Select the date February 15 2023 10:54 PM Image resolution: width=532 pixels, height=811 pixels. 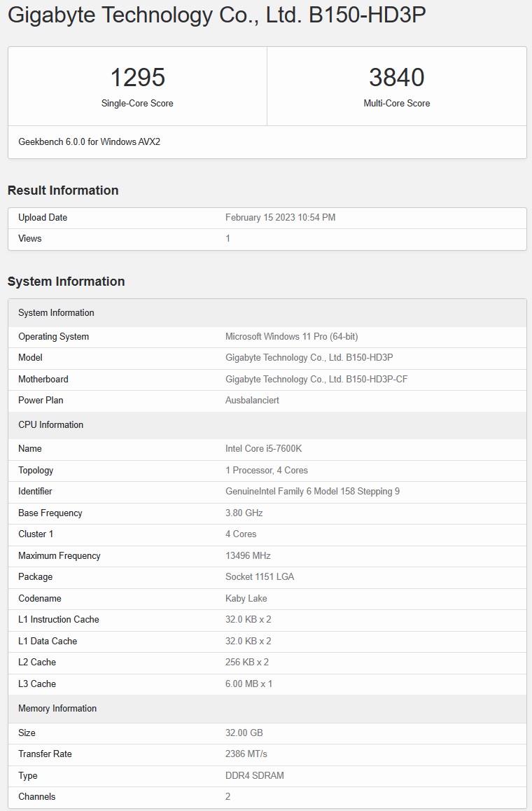(280, 218)
